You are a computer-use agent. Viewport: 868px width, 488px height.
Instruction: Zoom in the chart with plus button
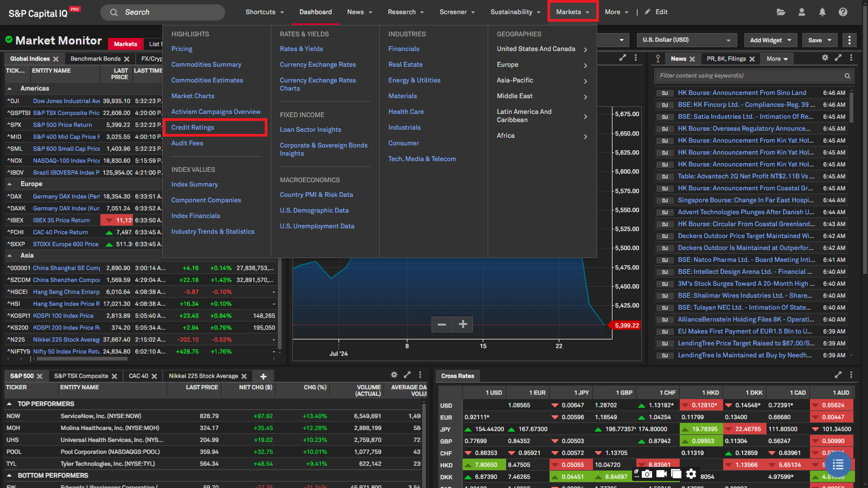463,324
